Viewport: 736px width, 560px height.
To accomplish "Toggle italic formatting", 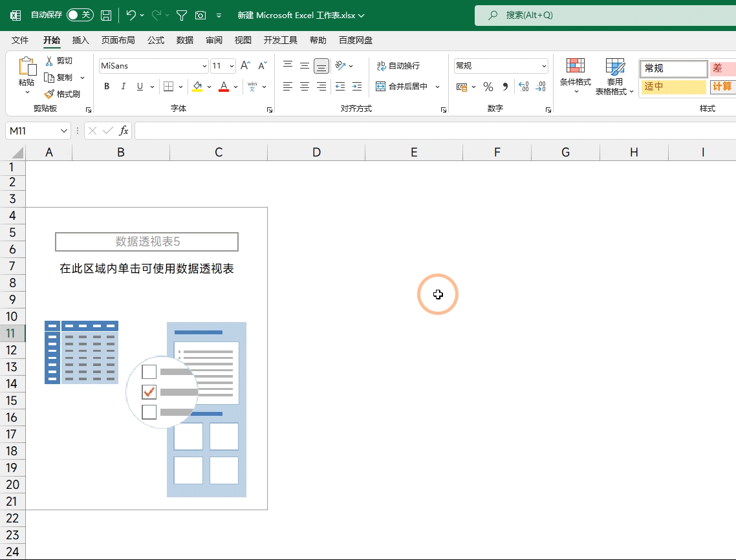I will pyautogui.click(x=123, y=87).
